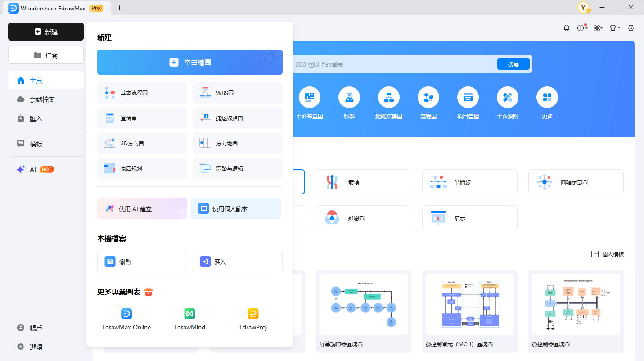Click the 空白繪圖 creation button

pyautogui.click(x=189, y=62)
